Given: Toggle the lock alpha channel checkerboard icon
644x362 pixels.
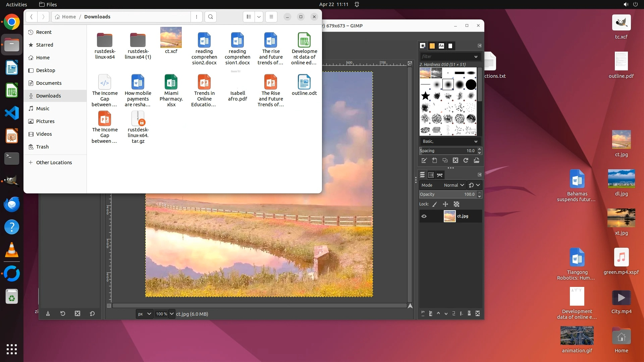Looking at the screenshot, I should pos(457,204).
